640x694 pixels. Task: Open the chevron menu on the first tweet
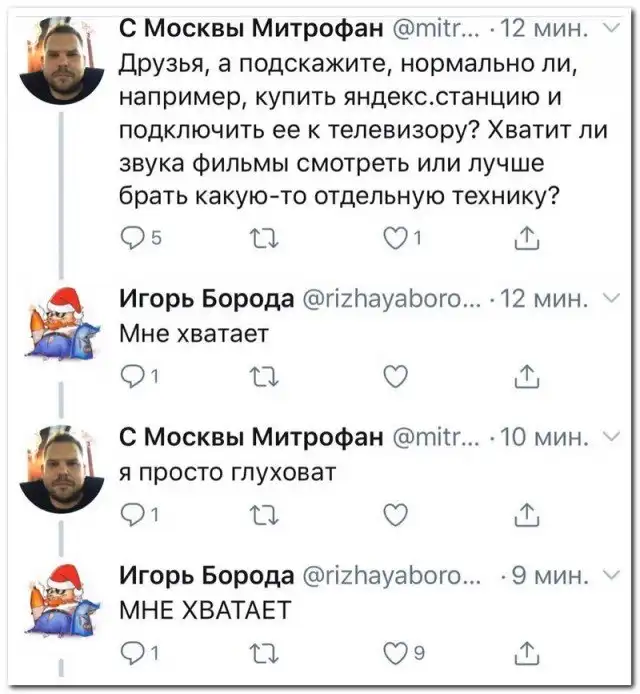613,30
